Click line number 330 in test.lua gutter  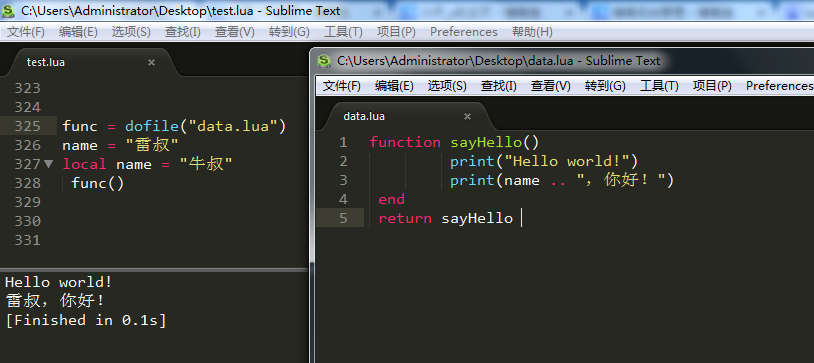coord(28,222)
